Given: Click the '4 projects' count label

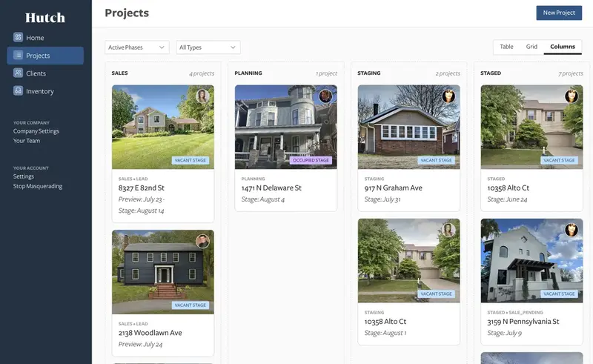Looking at the screenshot, I should click(202, 73).
